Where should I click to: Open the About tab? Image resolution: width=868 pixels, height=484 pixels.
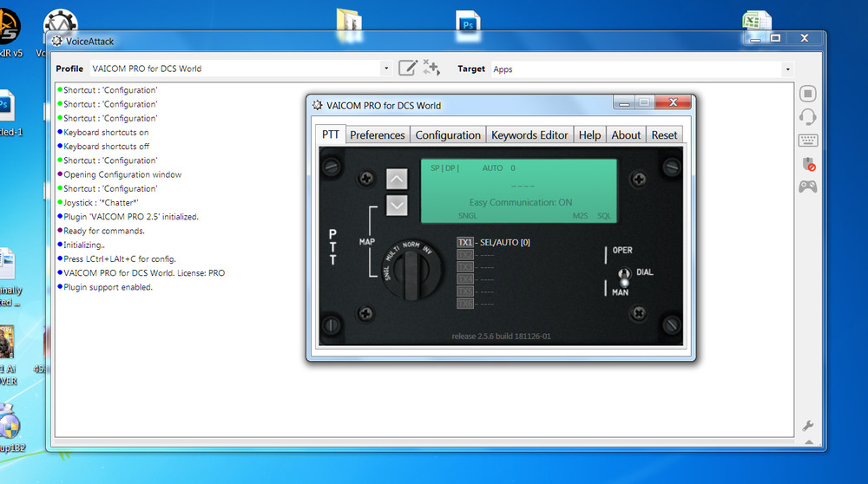pyautogui.click(x=626, y=135)
